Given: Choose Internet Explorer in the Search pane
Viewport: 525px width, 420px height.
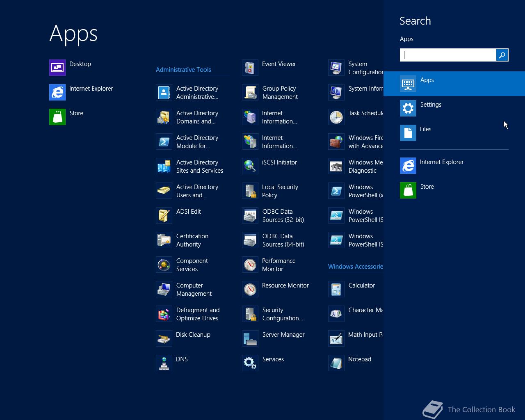Looking at the screenshot, I should click(454, 166).
